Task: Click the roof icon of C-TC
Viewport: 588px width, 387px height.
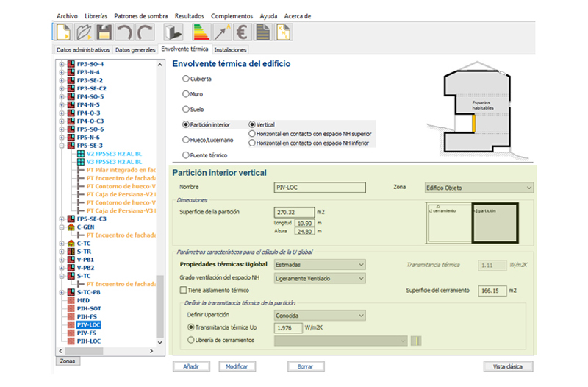Action: click(x=71, y=244)
